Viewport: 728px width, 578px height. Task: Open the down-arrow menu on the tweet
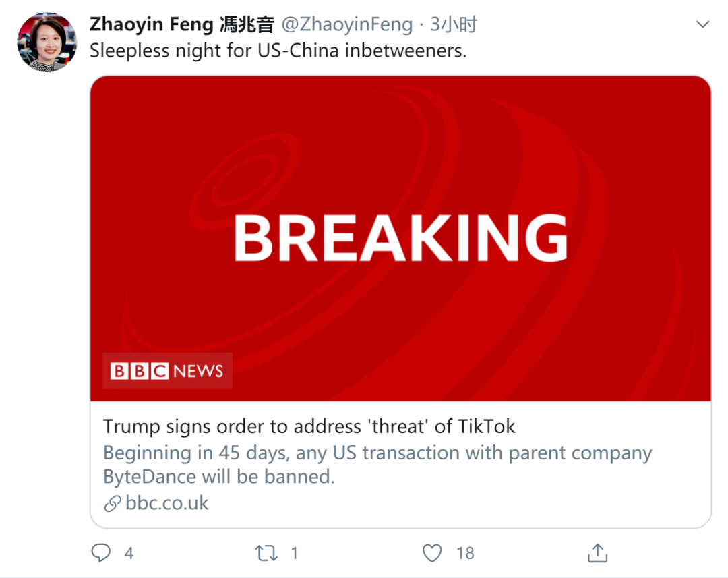(703, 24)
